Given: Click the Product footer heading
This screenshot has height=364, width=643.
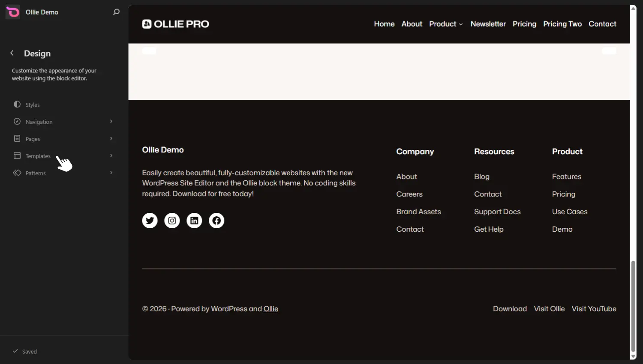Looking at the screenshot, I should pos(567,152).
